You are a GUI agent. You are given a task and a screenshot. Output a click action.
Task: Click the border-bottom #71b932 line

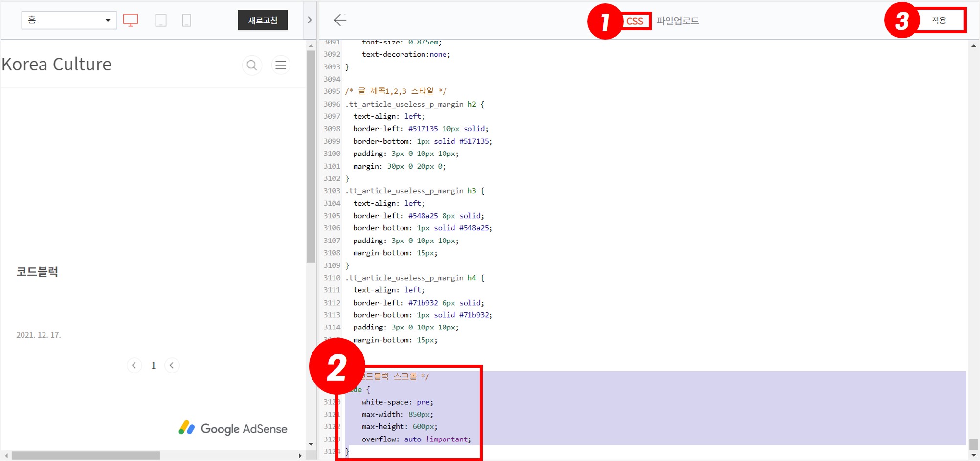click(423, 315)
